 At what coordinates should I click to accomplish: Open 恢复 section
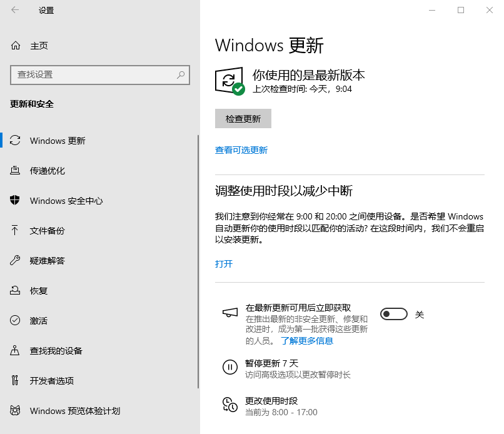39,291
